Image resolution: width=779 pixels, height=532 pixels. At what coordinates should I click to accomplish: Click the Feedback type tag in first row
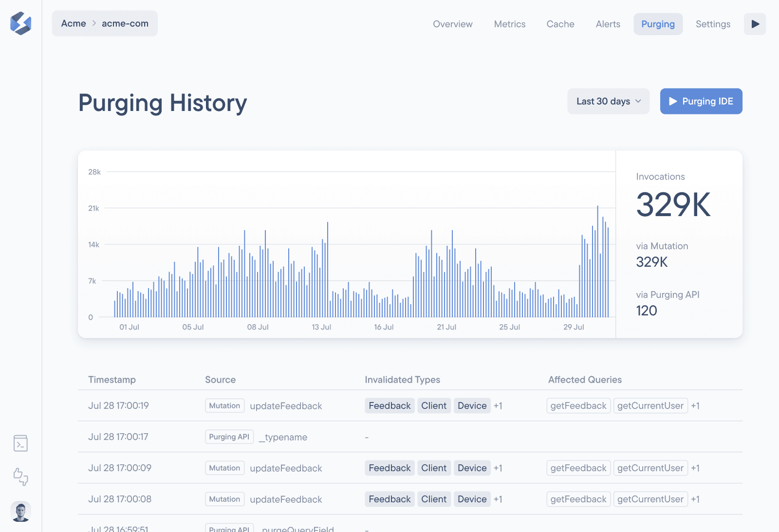tap(389, 406)
